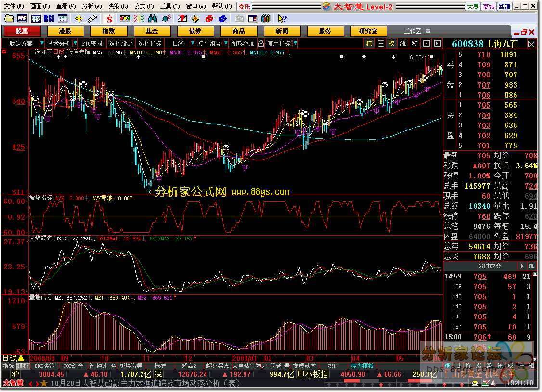
Task: Click the 委托 order button
Action: coord(244,6)
